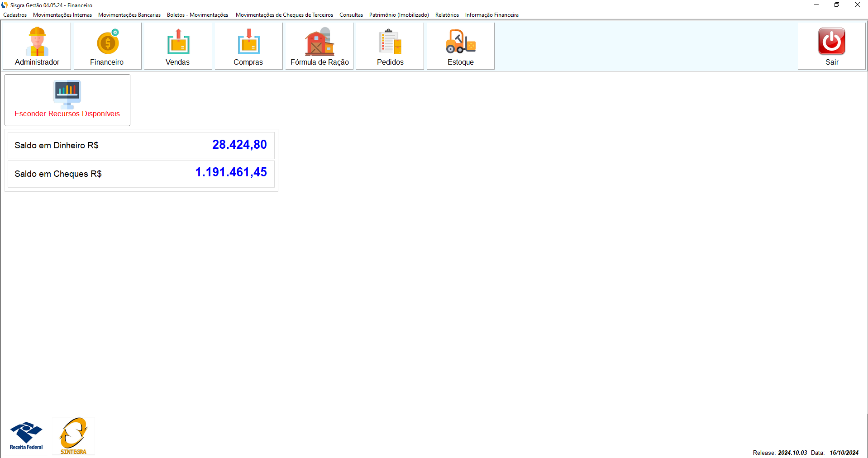Open Movimentações Bancarias menu
This screenshot has width=868, height=458.
129,15
